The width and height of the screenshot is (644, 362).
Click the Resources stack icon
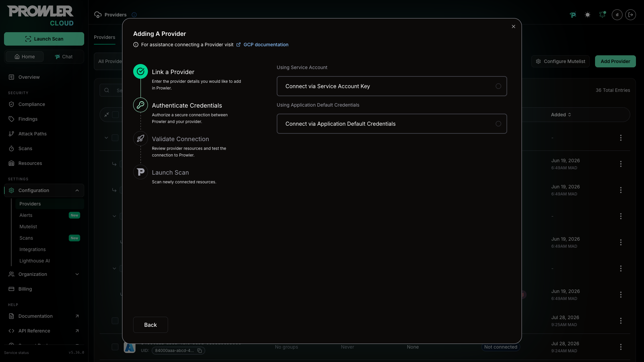[x=11, y=163]
